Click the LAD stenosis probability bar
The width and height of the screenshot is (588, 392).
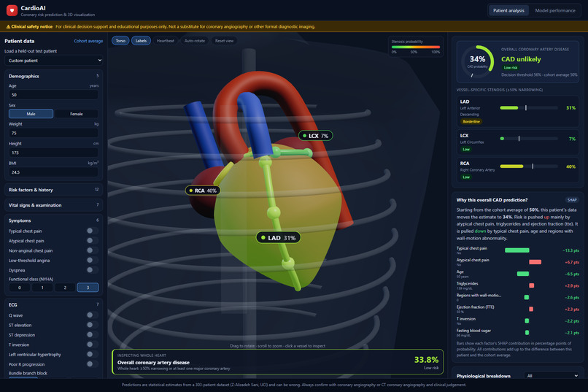(529, 108)
